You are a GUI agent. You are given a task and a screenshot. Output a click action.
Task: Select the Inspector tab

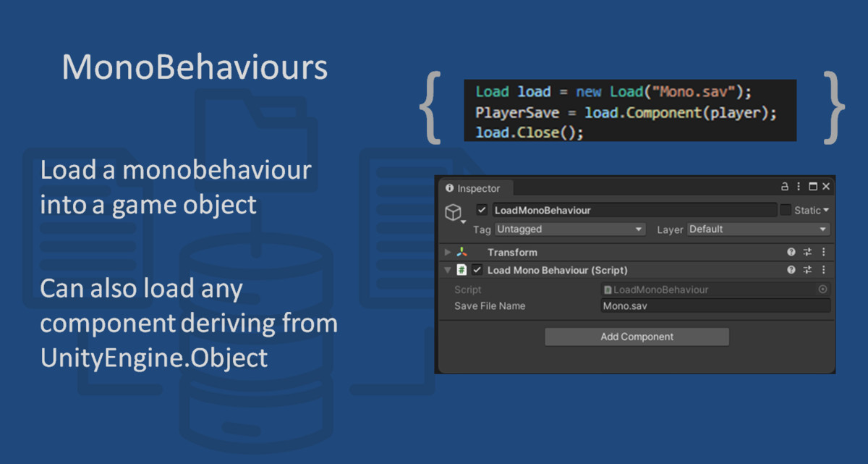[x=477, y=188]
